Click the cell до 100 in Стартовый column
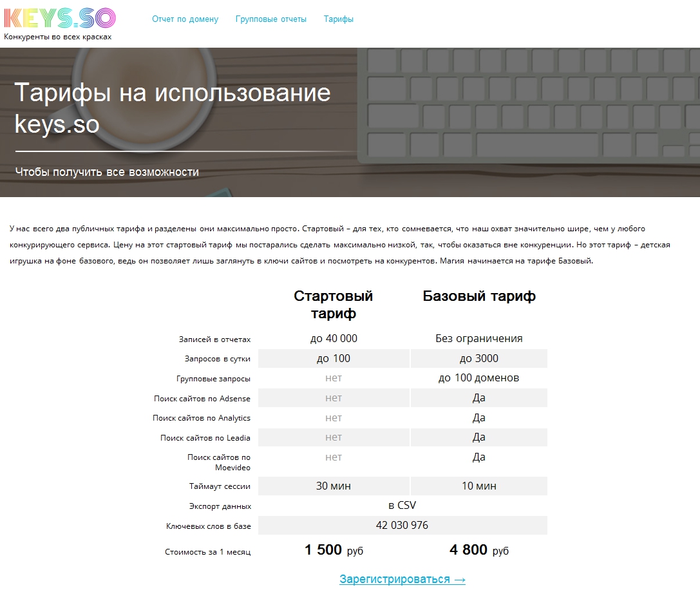 pos(334,359)
